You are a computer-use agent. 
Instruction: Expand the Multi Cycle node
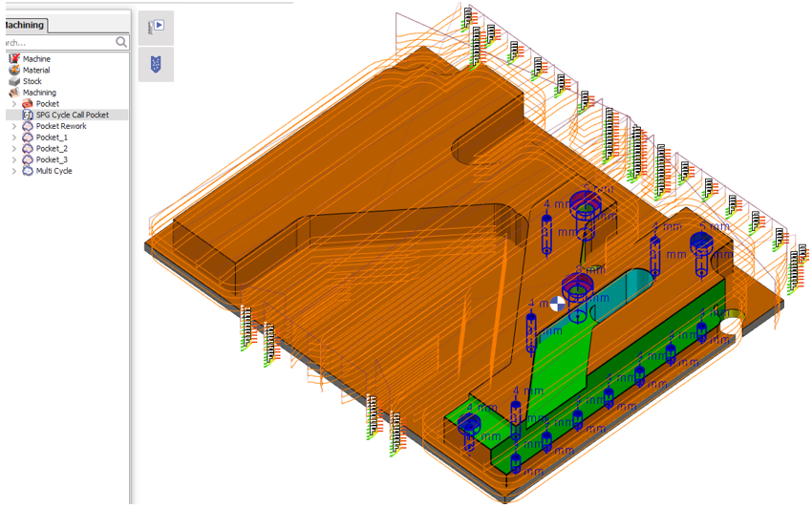13,172
